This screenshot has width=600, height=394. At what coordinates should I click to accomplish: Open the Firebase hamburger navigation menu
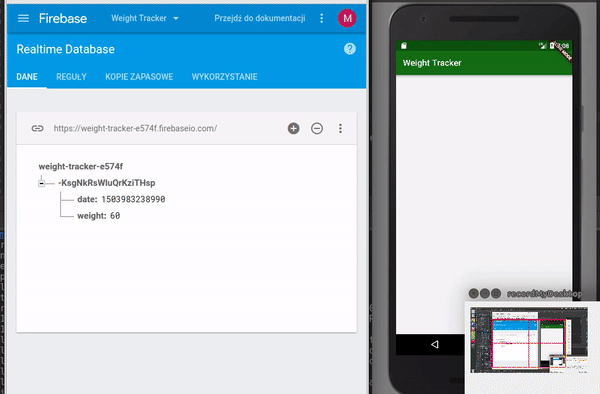pos(23,18)
